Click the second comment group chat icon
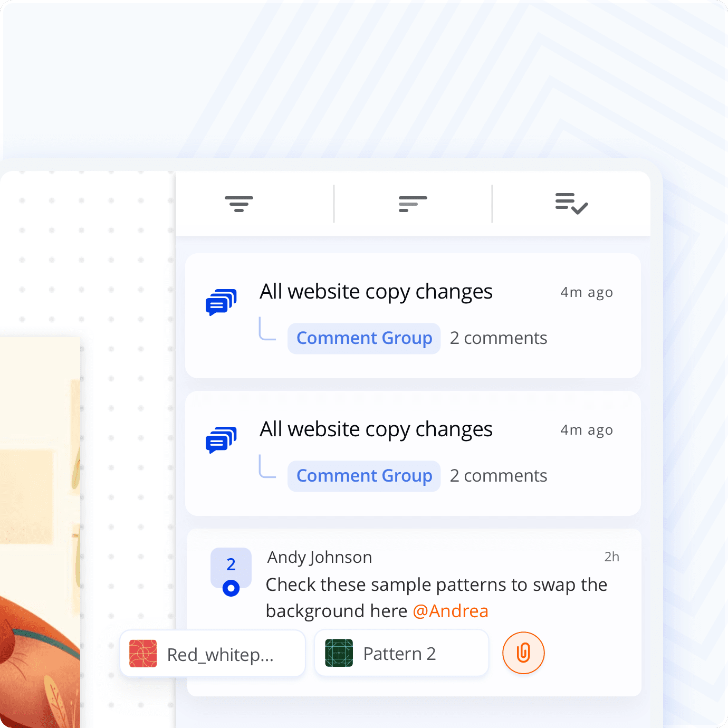This screenshot has width=728, height=728. [x=221, y=440]
